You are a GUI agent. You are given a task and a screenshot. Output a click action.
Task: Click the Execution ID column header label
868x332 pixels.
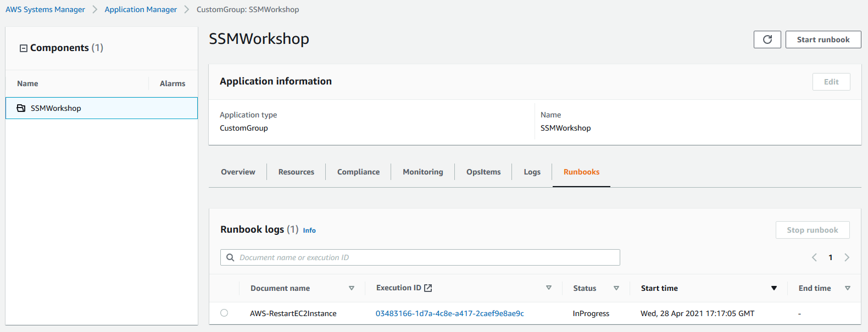point(399,288)
